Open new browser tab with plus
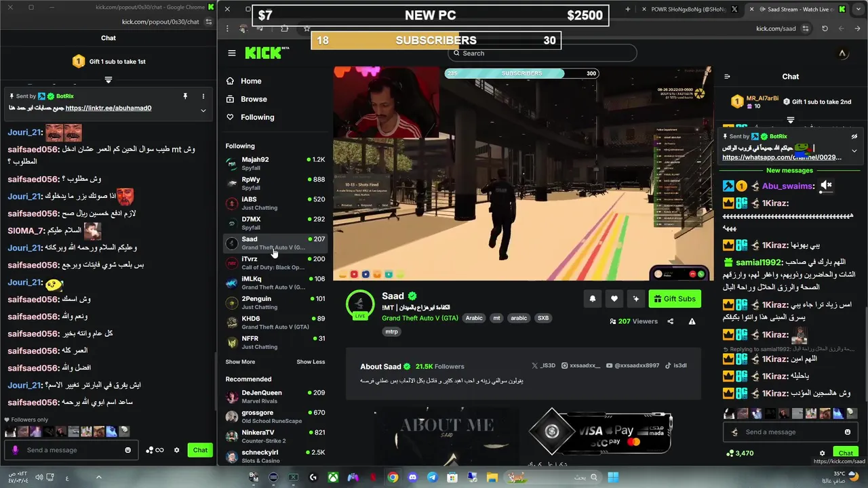 628,9
